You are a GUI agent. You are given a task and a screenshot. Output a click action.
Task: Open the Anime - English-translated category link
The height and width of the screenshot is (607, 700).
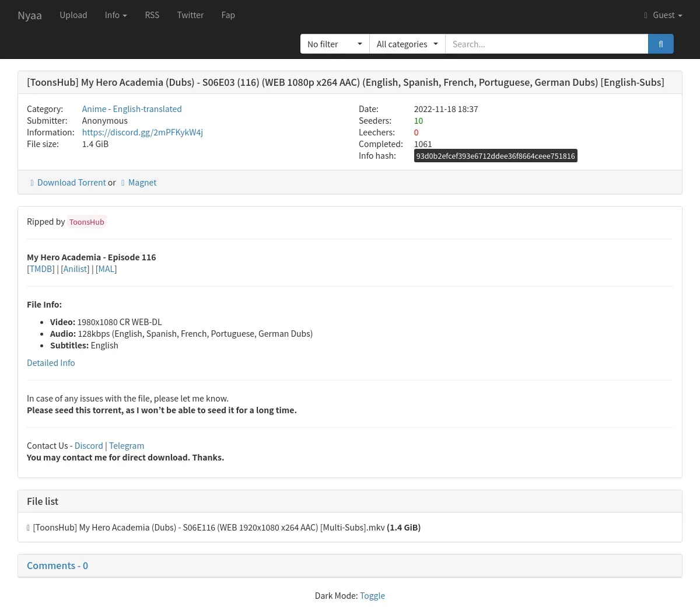point(132,109)
